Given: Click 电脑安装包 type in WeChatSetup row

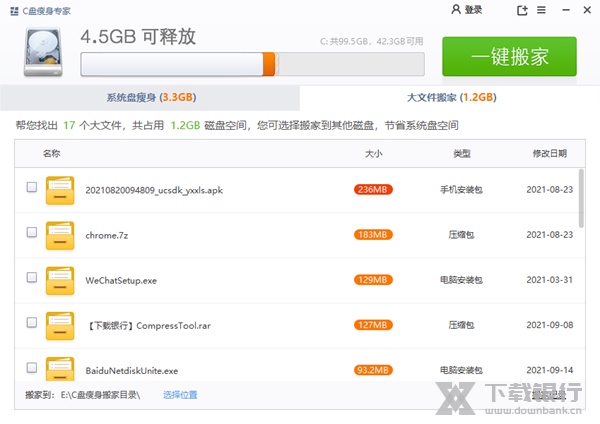Looking at the screenshot, I should pyautogui.click(x=461, y=280).
